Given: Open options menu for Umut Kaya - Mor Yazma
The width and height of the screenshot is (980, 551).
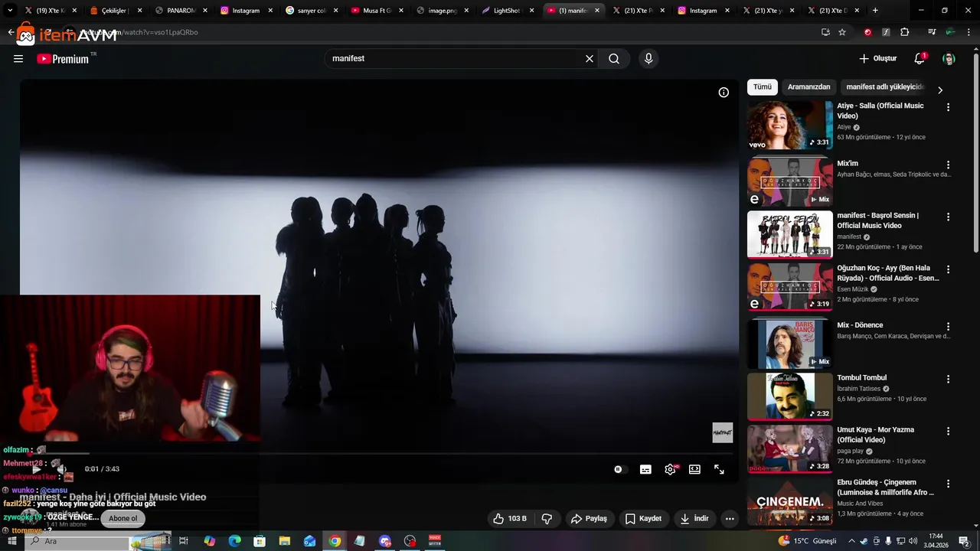Looking at the screenshot, I should (948, 432).
